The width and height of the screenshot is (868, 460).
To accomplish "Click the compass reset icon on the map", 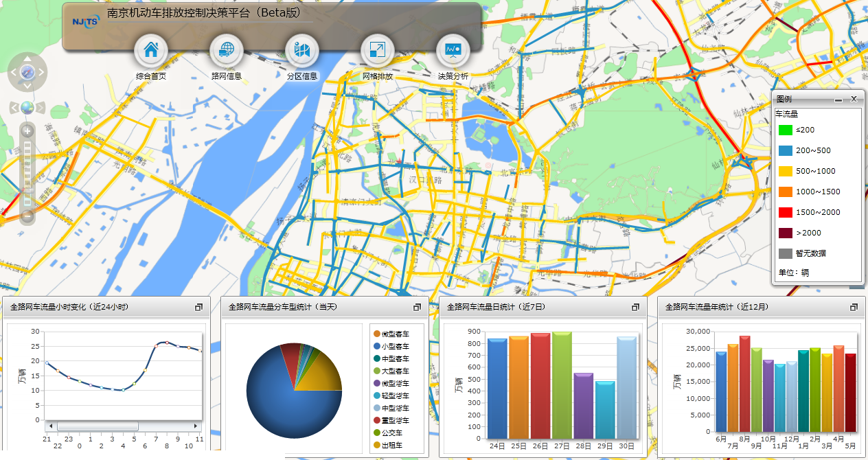I will (27, 71).
